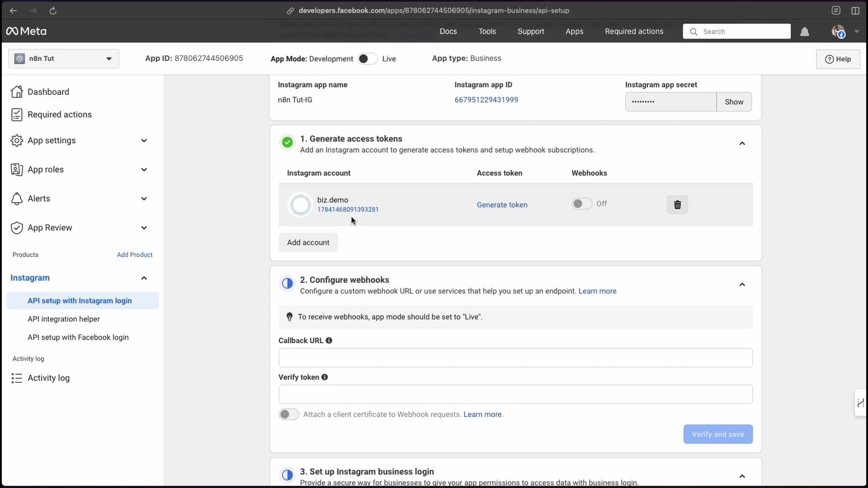The height and width of the screenshot is (488, 868).
Task: Click the biz.demo profile picture
Action: [x=300, y=205]
